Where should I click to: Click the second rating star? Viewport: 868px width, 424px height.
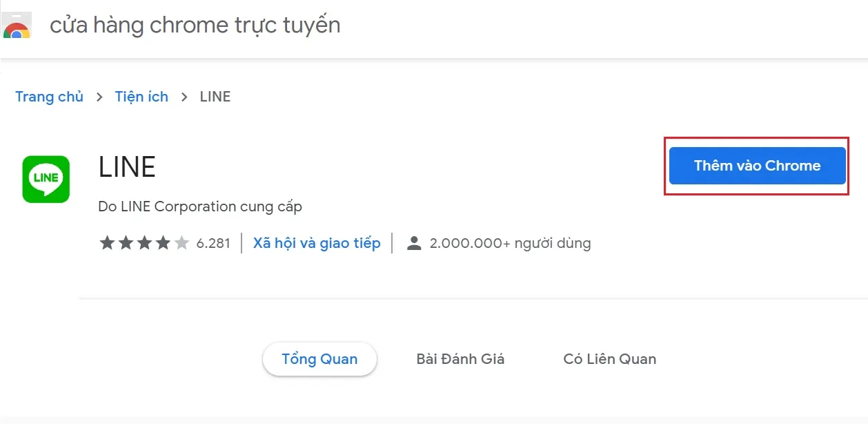[x=127, y=242]
